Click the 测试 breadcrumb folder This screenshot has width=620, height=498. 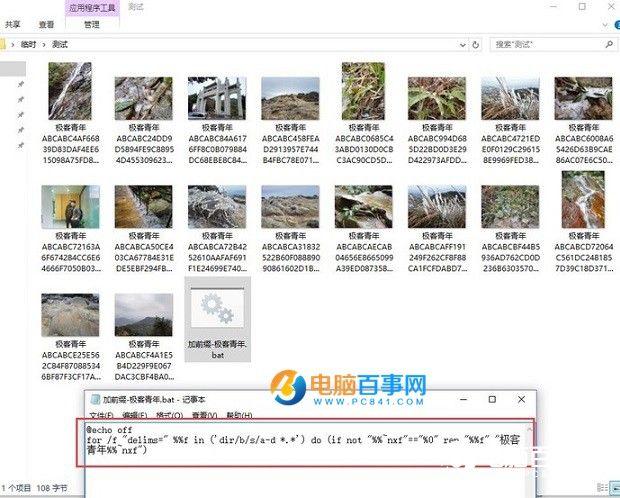tap(60, 45)
